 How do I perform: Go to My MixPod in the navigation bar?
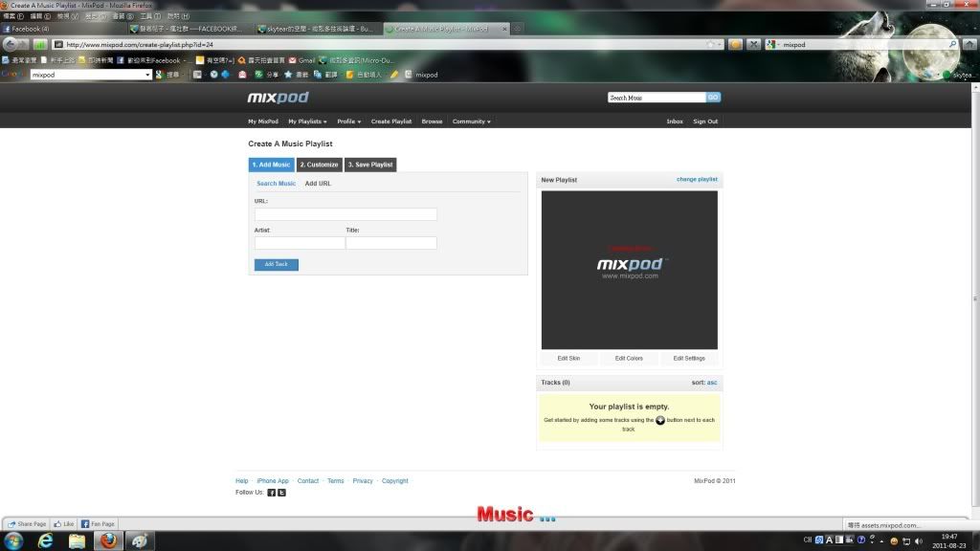tap(263, 121)
